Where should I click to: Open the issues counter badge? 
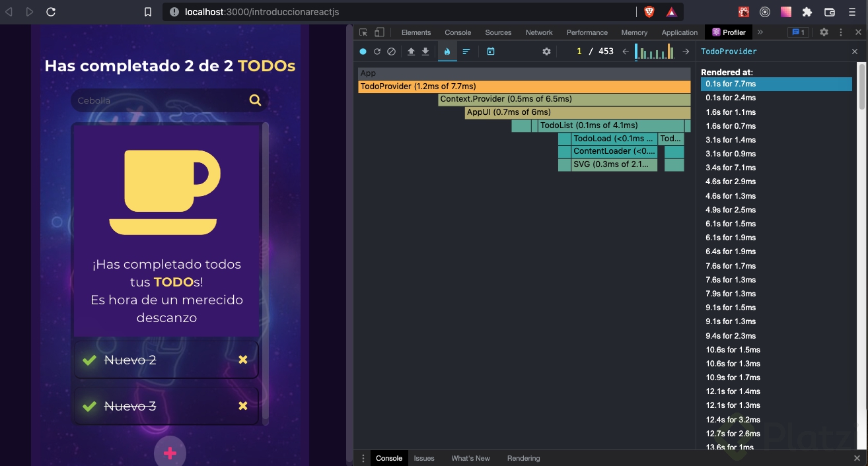pyautogui.click(x=798, y=32)
